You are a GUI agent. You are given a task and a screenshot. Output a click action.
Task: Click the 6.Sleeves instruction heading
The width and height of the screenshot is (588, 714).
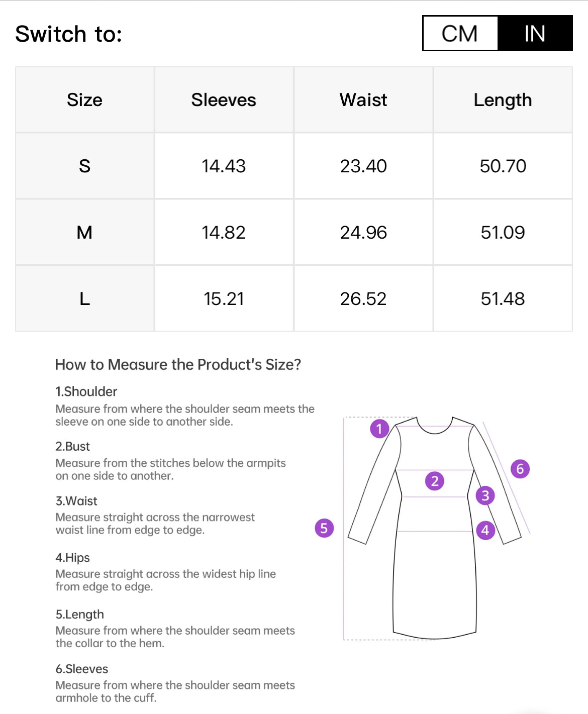click(82, 669)
